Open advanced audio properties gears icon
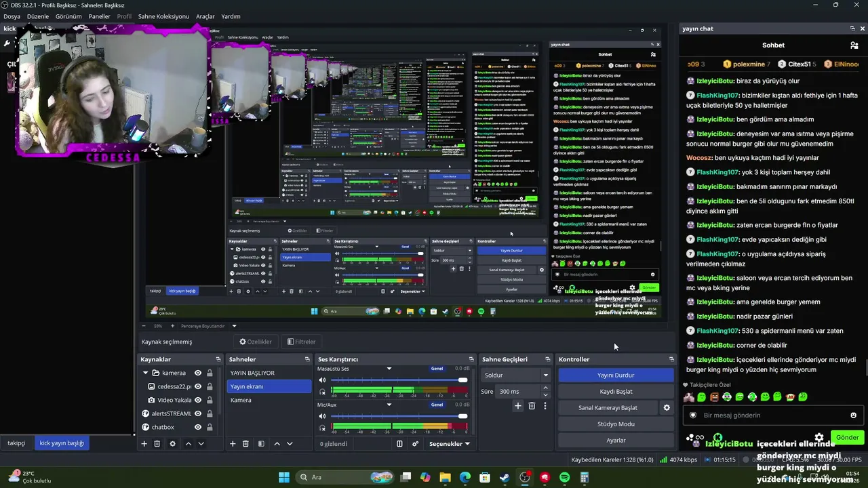 tap(415, 444)
